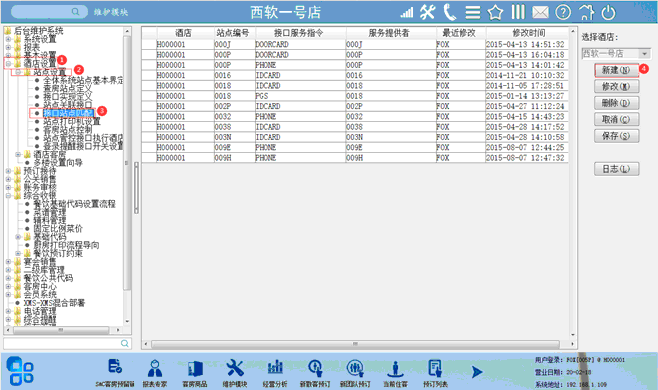The image size is (658, 390).
Task: Collapse the 站点设置 tree node
Action: pyautogui.click(x=18, y=72)
